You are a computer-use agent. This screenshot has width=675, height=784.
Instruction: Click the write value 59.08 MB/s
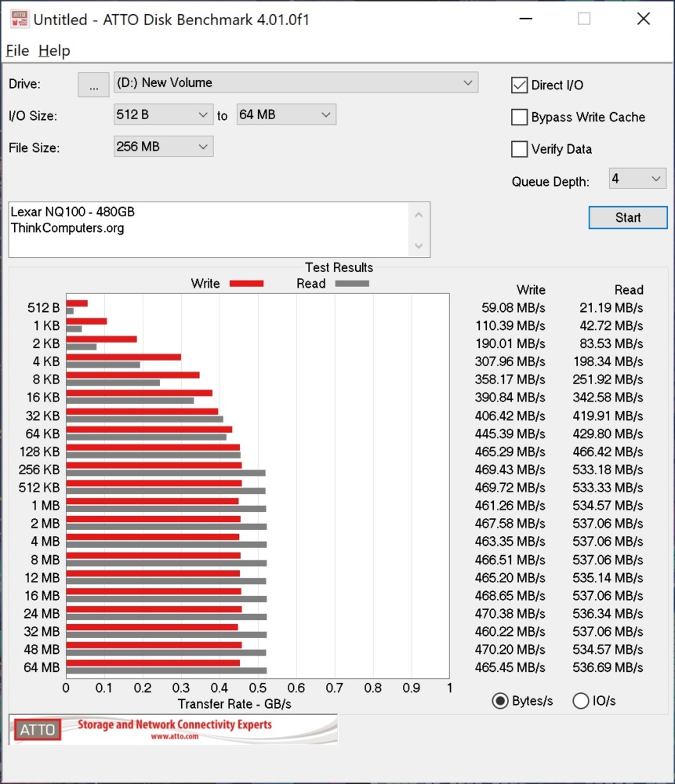click(513, 307)
